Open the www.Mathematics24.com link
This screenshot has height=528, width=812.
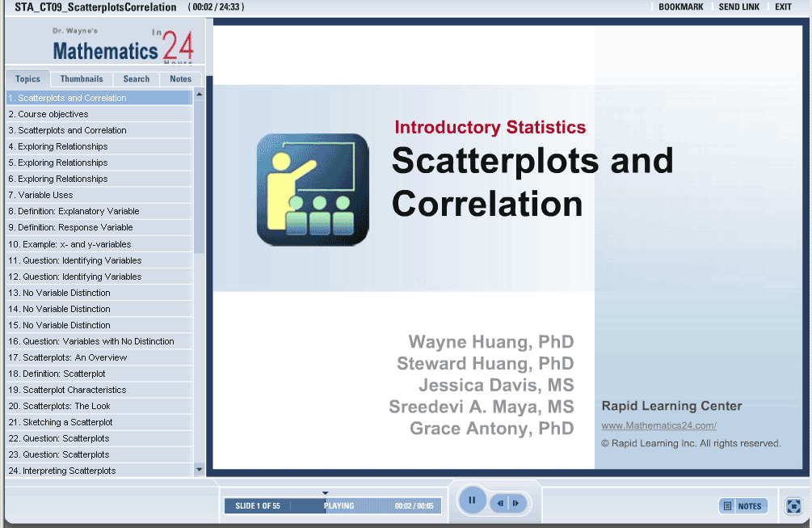tap(658, 425)
